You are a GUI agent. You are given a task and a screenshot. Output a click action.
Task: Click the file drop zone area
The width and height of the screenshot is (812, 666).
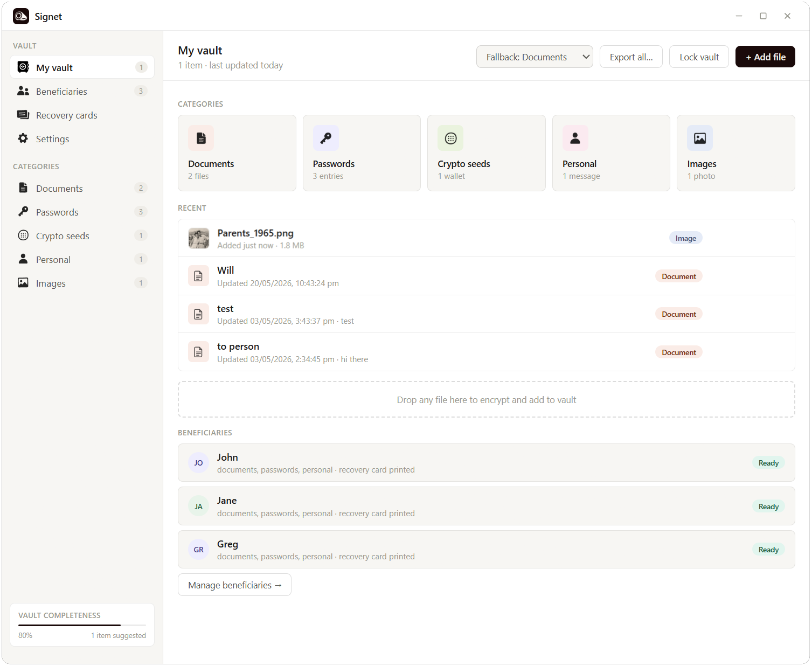click(486, 399)
